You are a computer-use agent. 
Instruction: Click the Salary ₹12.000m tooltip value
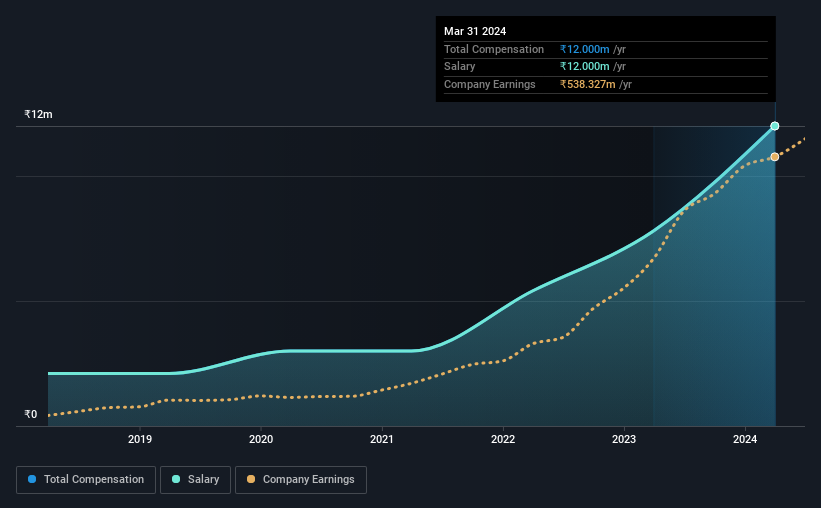[584, 67]
